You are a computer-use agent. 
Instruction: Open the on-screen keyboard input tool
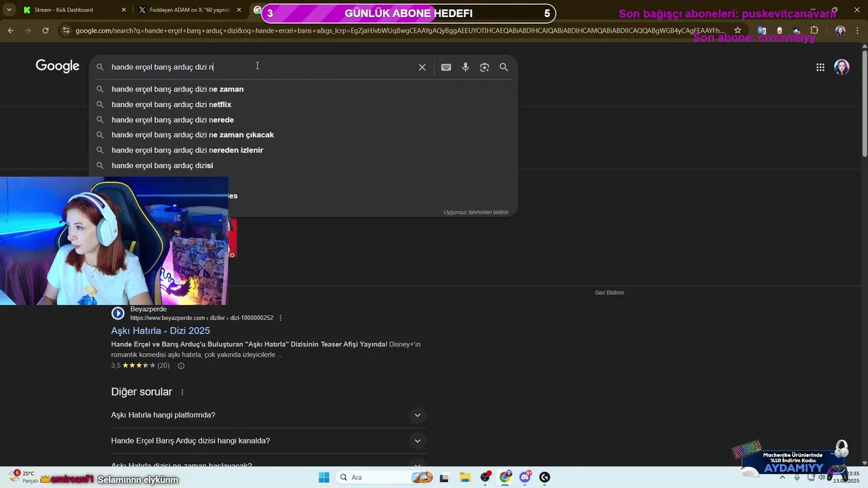446,67
